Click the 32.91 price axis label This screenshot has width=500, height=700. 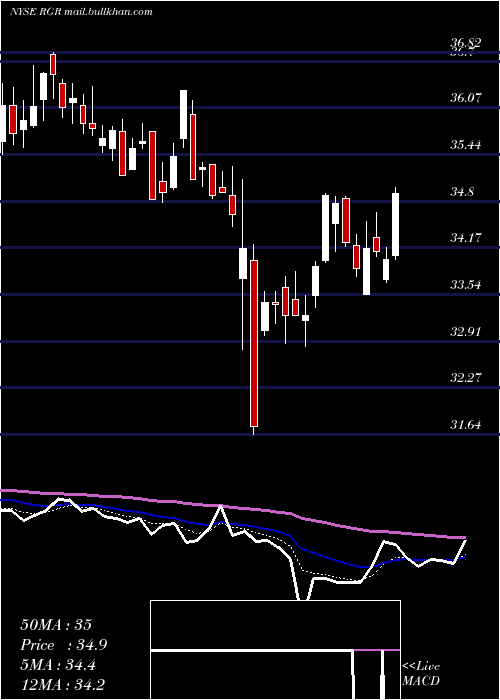click(466, 332)
